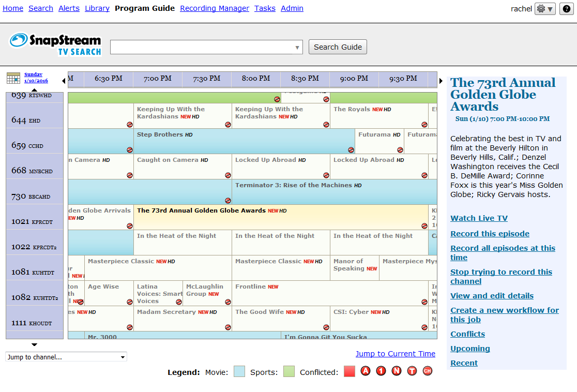Screen dimensions: 577x392
Task: Expand the 'Jump to channel...' dropdown
Action: [66, 357]
